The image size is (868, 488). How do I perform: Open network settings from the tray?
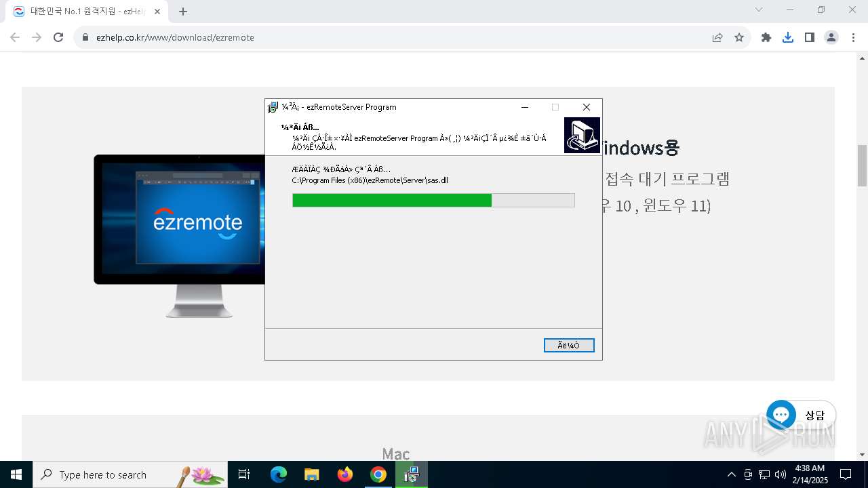[x=764, y=474]
